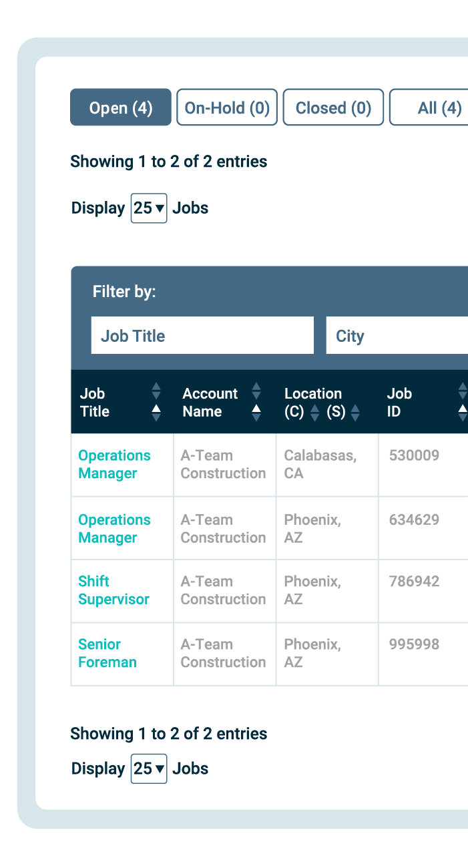Switch to the Closed (0) tab
Image resolution: width=468 pixels, height=868 pixels.
[333, 107]
